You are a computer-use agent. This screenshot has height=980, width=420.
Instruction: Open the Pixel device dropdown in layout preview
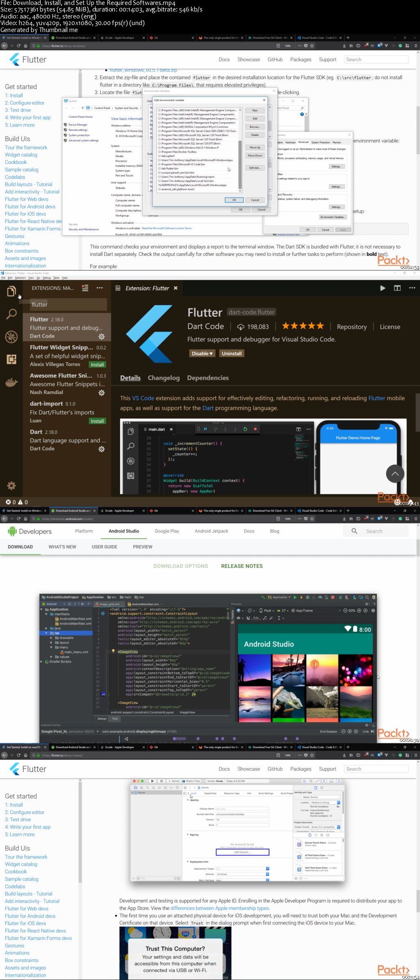(267, 610)
